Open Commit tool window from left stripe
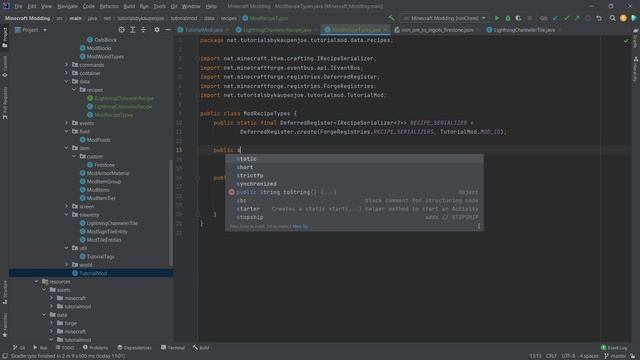The height and width of the screenshot is (360, 640). pyautogui.click(x=5, y=67)
